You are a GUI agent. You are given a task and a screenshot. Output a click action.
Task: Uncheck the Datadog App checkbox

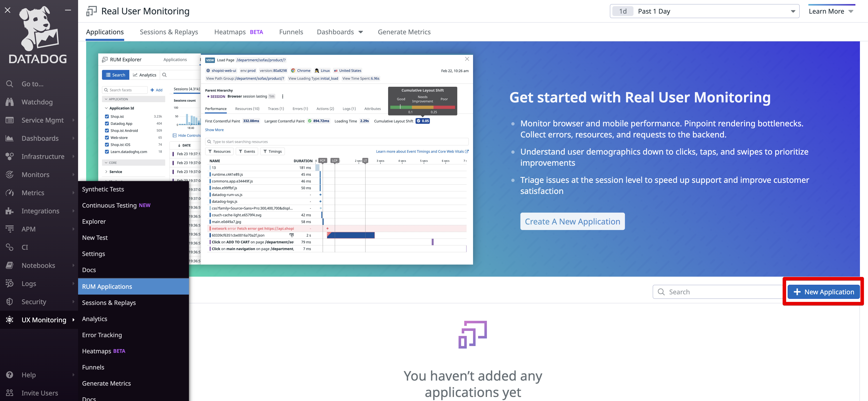[107, 124]
